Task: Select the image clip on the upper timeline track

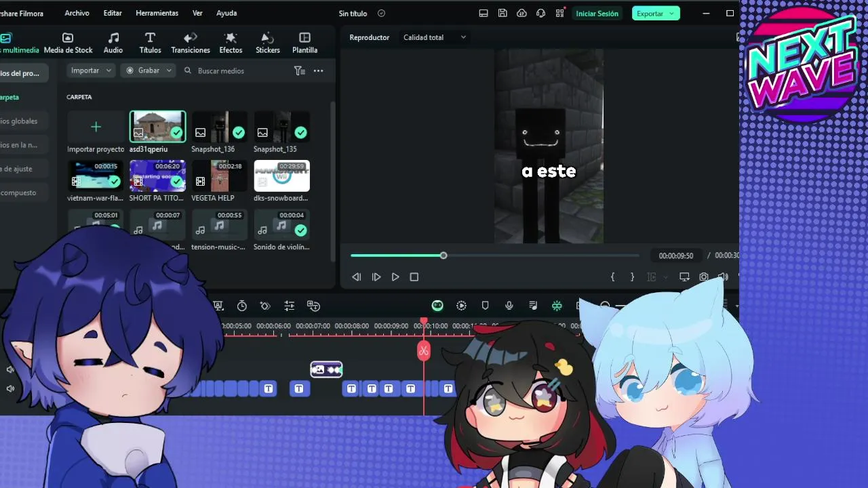Action: [326, 369]
